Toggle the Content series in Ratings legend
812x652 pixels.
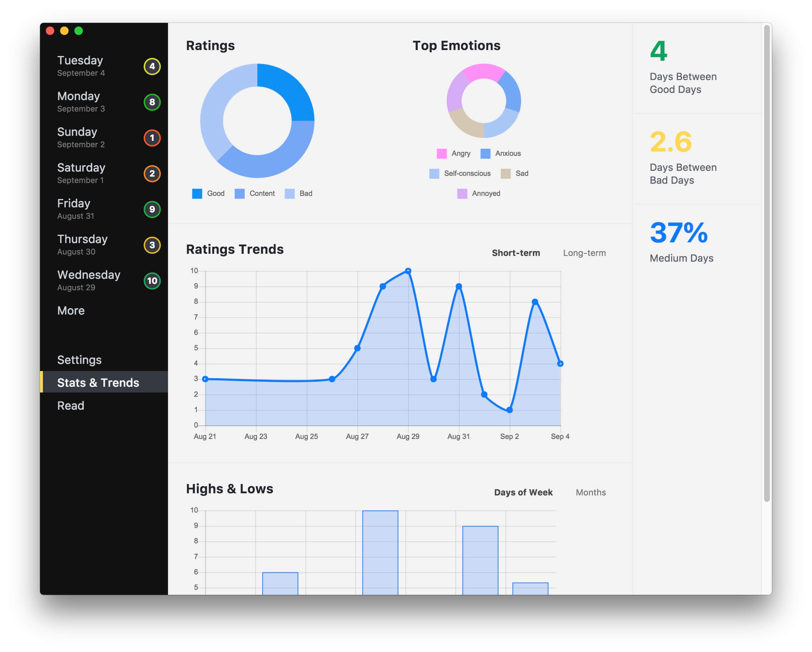click(254, 193)
